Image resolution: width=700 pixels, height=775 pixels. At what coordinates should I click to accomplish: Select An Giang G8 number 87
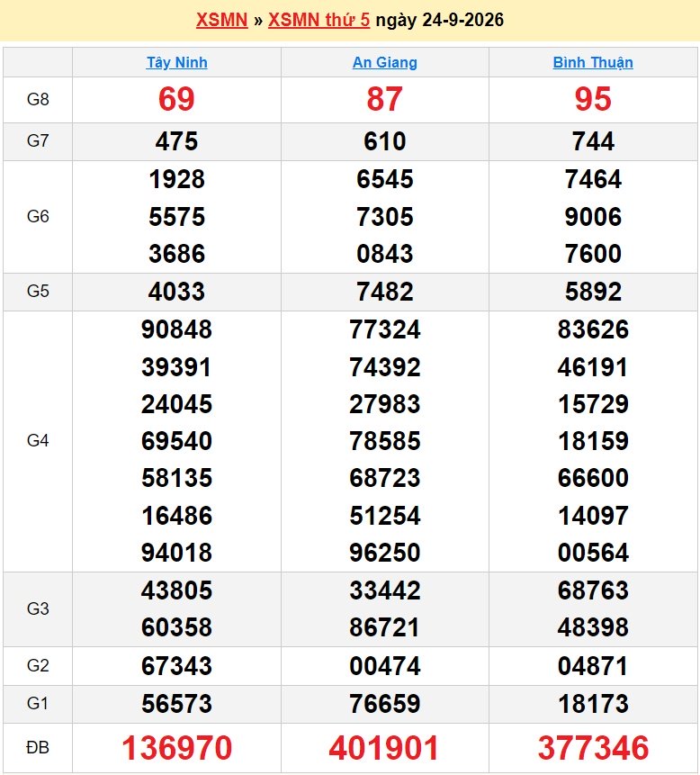point(385,99)
